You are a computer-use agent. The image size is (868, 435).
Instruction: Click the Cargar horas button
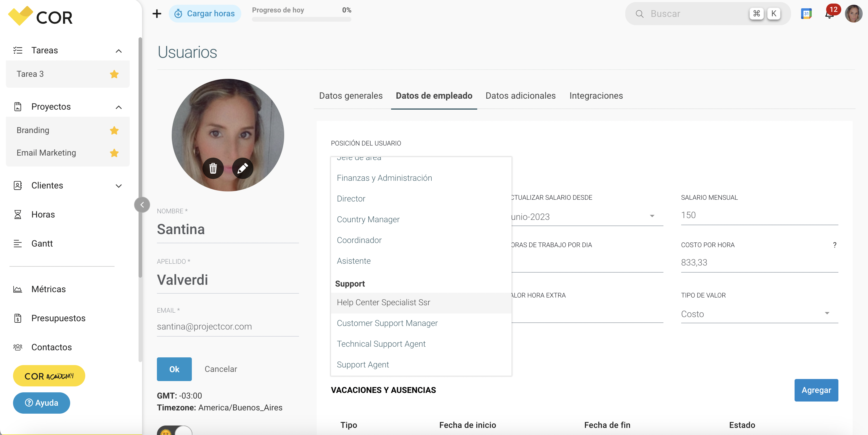pos(205,14)
